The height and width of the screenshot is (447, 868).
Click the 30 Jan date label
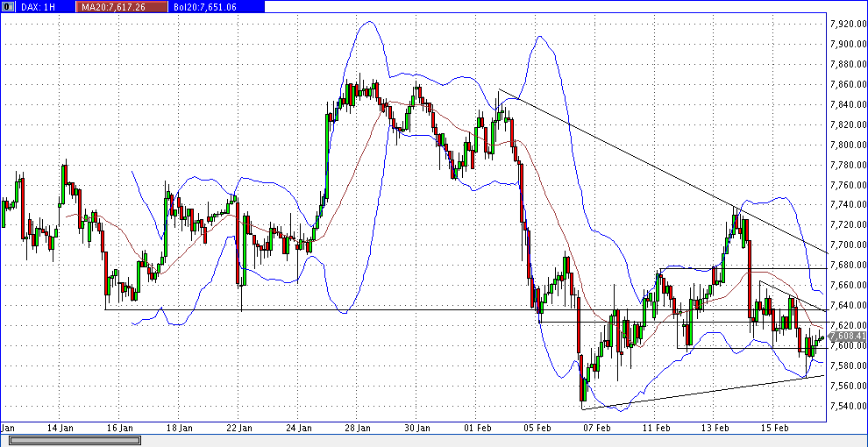(x=416, y=428)
